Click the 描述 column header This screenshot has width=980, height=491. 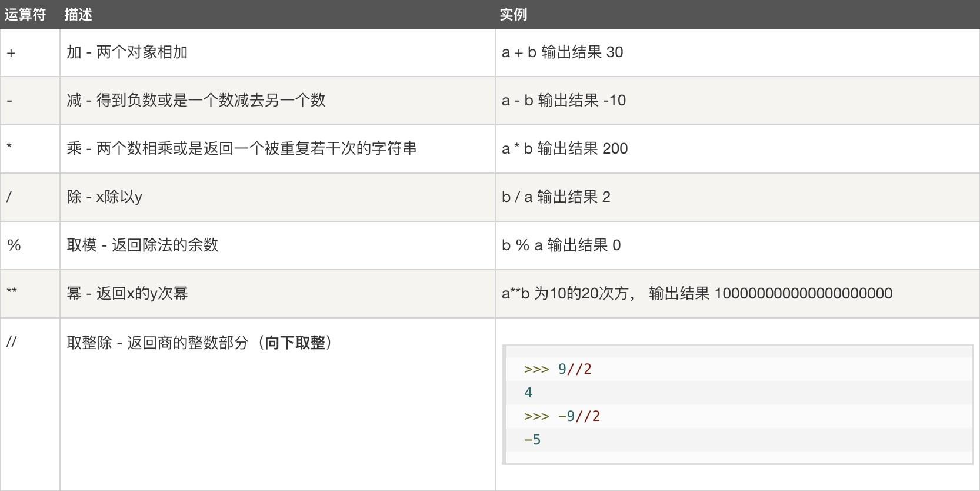coord(78,15)
